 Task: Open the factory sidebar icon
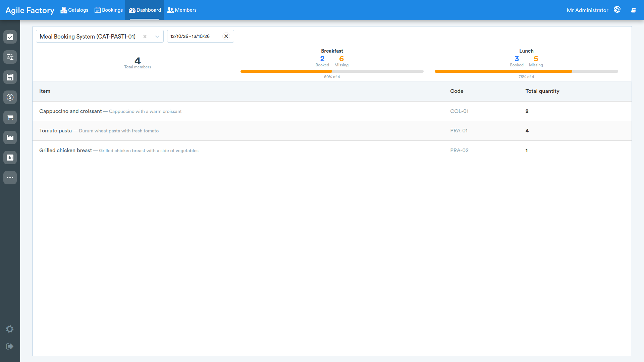coord(10,137)
